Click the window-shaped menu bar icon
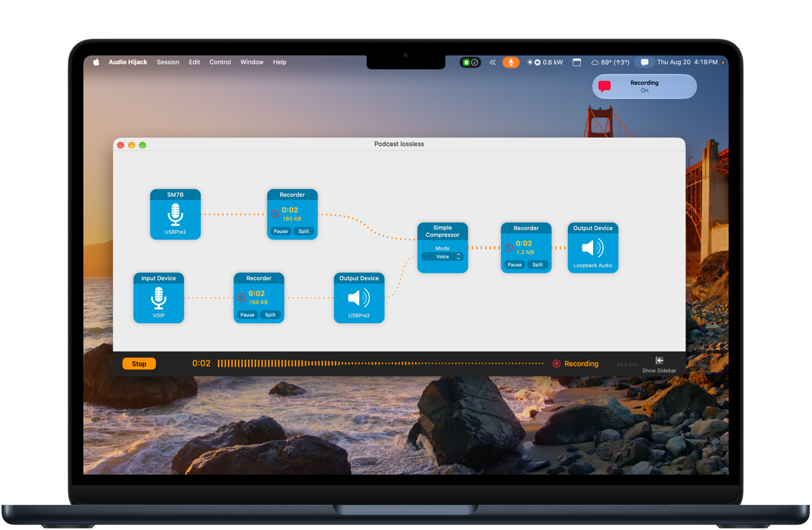The height and width of the screenshot is (530, 812). [577, 62]
